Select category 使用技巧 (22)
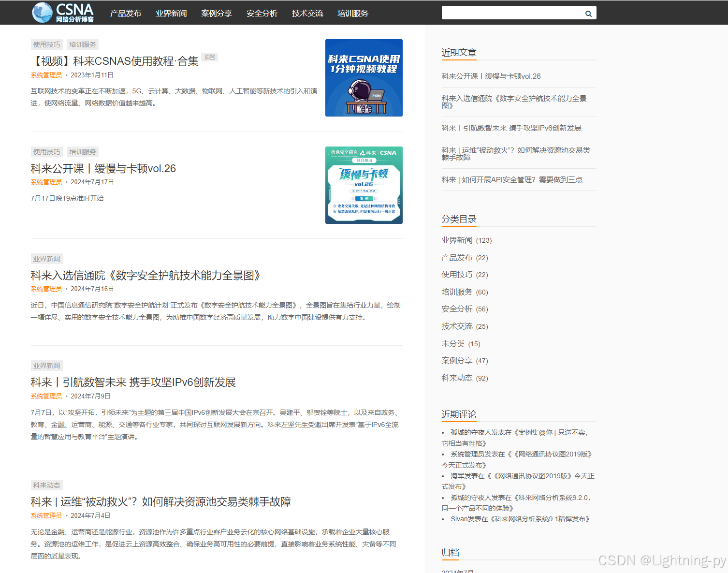728x573 pixels. [457, 275]
